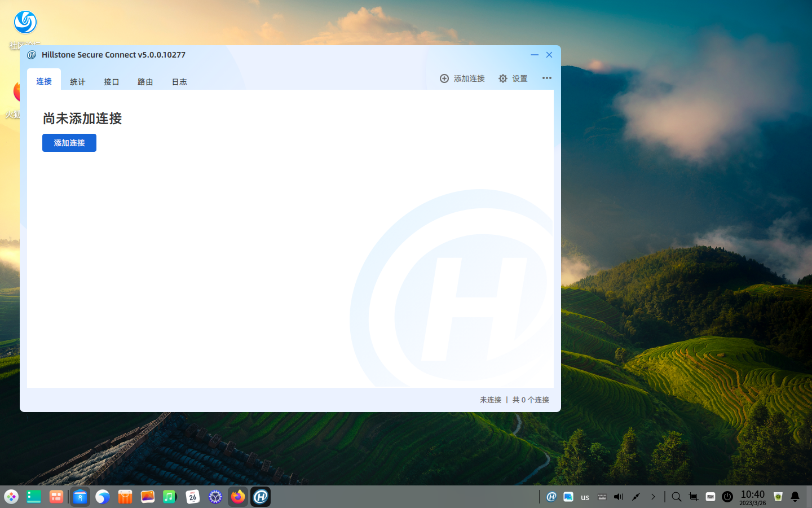Click the Hillstone Secure Connect dock icon
The image size is (812, 508).
pyautogui.click(x=261, y=497)
